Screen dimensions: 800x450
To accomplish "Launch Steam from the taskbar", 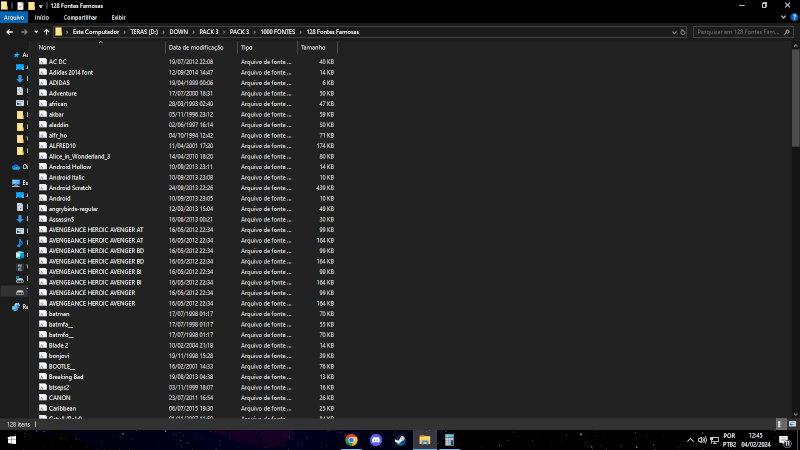I will pyautogui.click(x=400, y=439).
